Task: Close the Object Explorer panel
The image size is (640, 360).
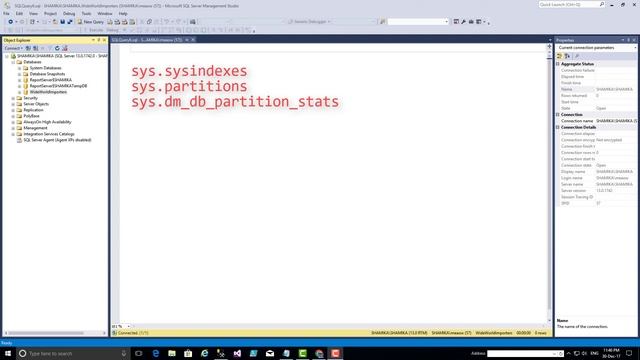Action: [x=104, y=40]
